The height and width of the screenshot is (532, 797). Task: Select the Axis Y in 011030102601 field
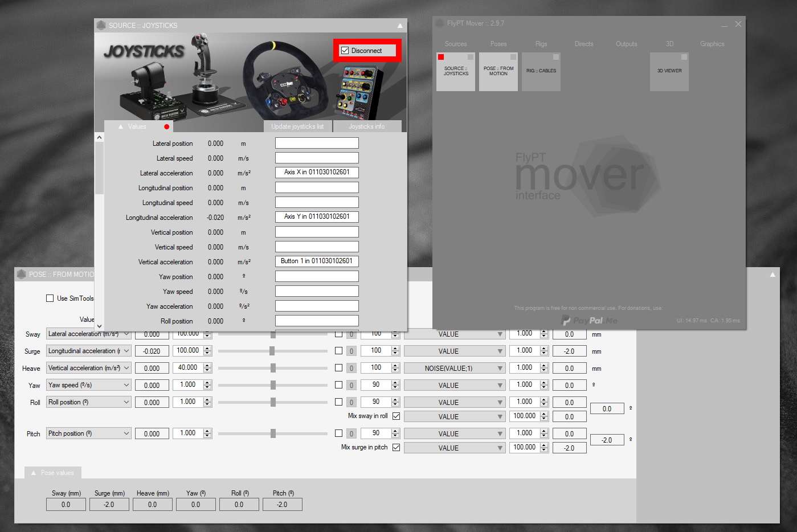[x=317, y=216]
